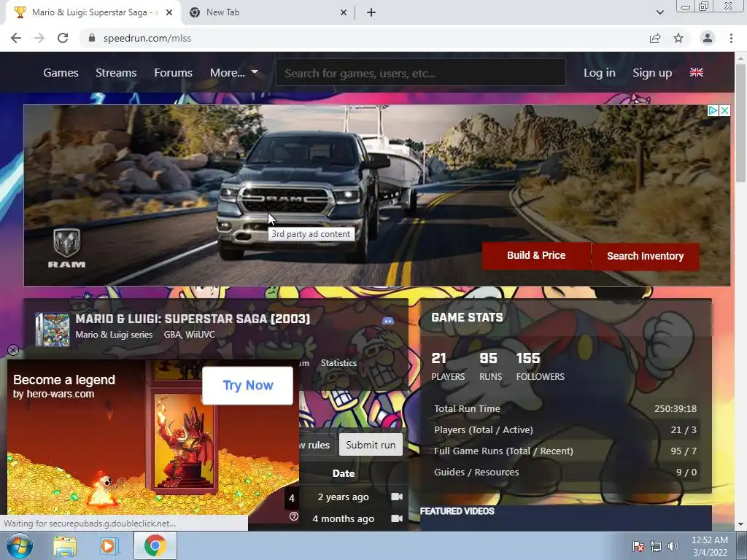Screen dimensions: 747x560
Task: Click the question mark icon beside 4 months ago
Action: [x=294, y=517]
